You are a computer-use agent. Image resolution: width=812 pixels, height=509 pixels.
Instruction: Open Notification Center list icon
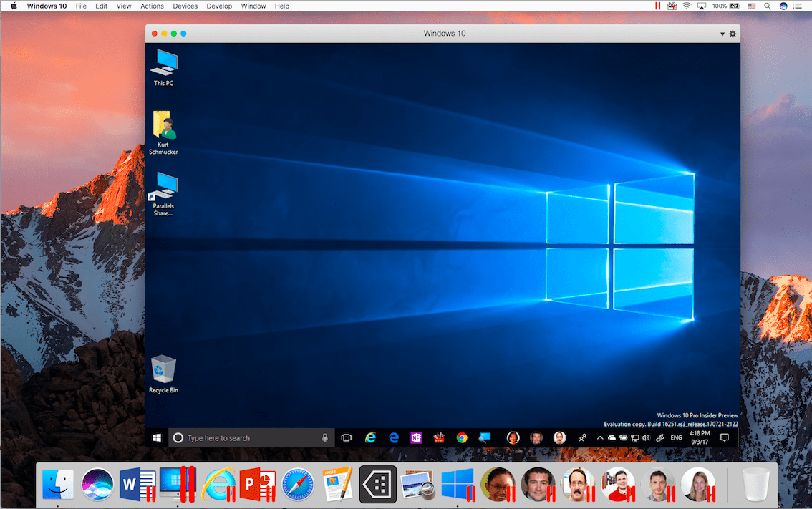pyautogui.click(x=798, y=6)
